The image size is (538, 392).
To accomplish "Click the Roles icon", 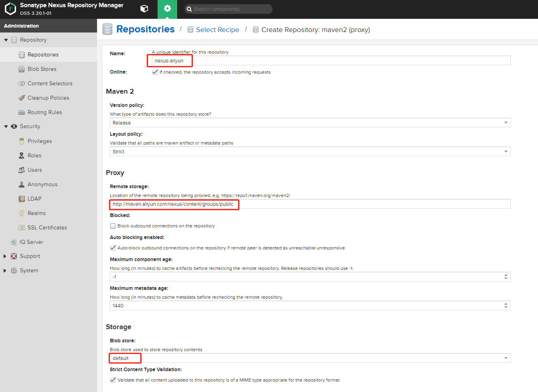I will point(22,156).
